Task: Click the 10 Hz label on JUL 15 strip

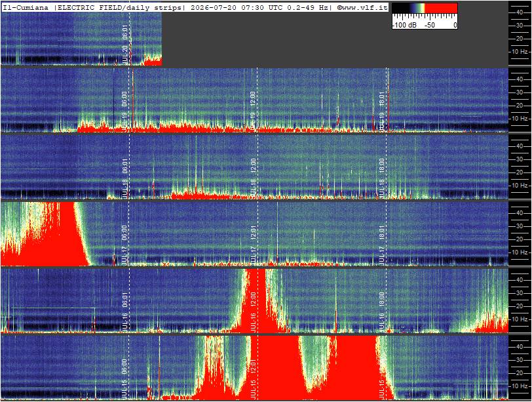Action: (x=520, y=386)
